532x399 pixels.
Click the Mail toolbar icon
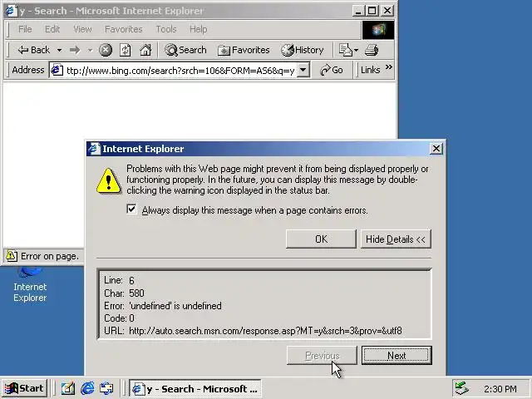(x=346, y=50)
